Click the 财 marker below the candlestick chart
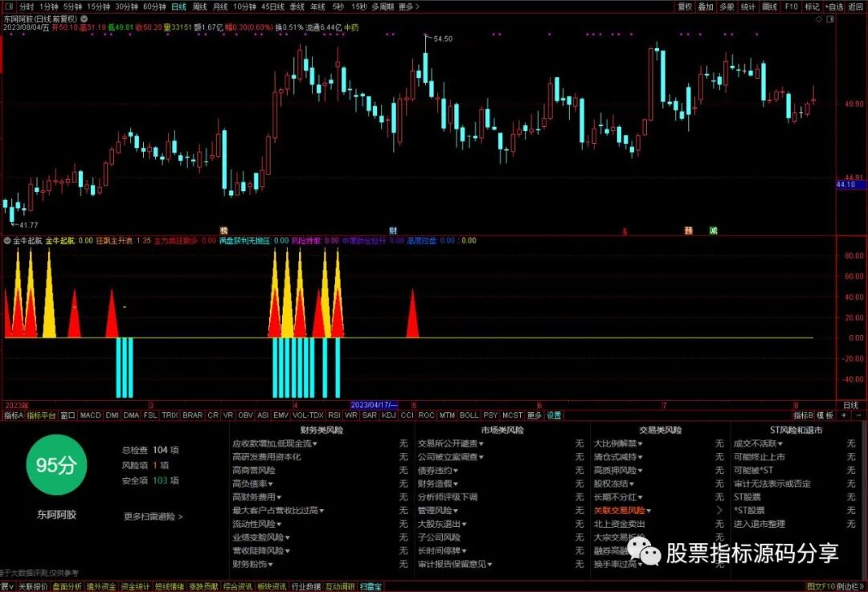This screenshot has height=592, width=868. tap(392, 231)
